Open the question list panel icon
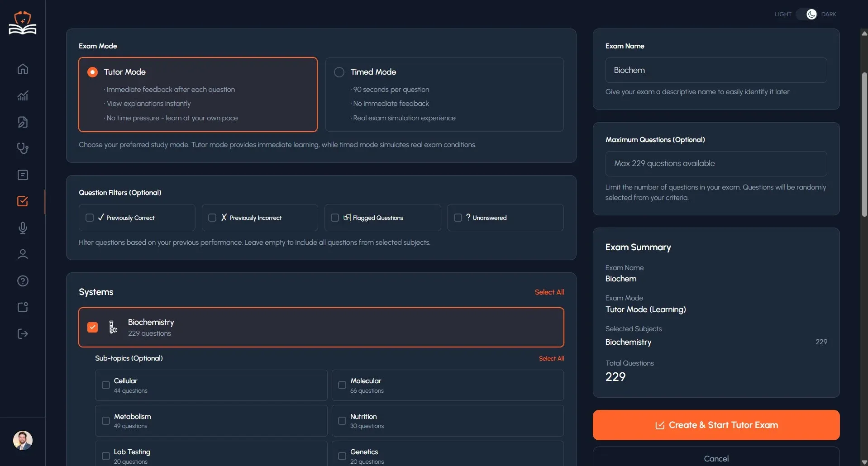The image size is (868, 466). [x=22, y=175]
